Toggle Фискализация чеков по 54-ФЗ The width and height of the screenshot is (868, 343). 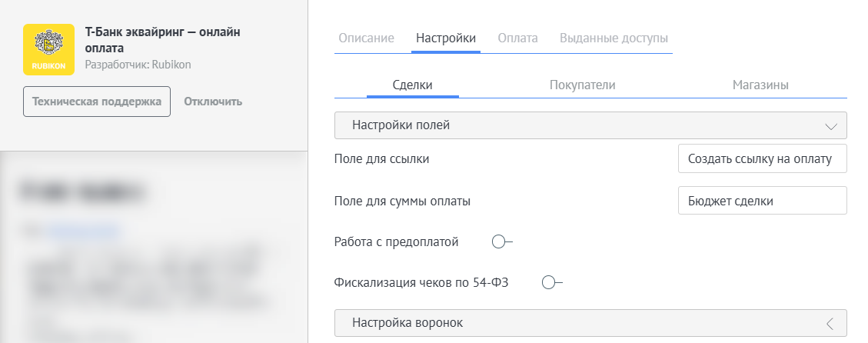(552, 283)
